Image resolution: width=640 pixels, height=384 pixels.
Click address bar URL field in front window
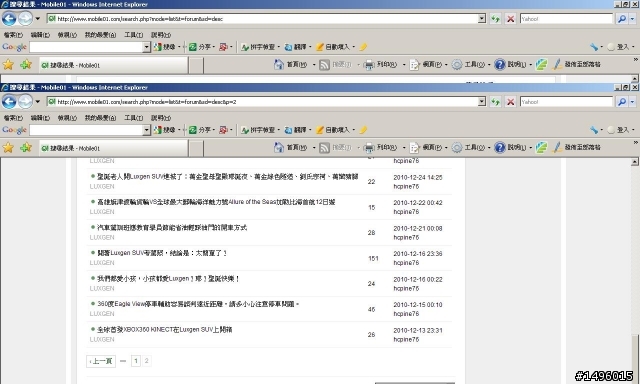pyautogui.click(x=261, y=102)
